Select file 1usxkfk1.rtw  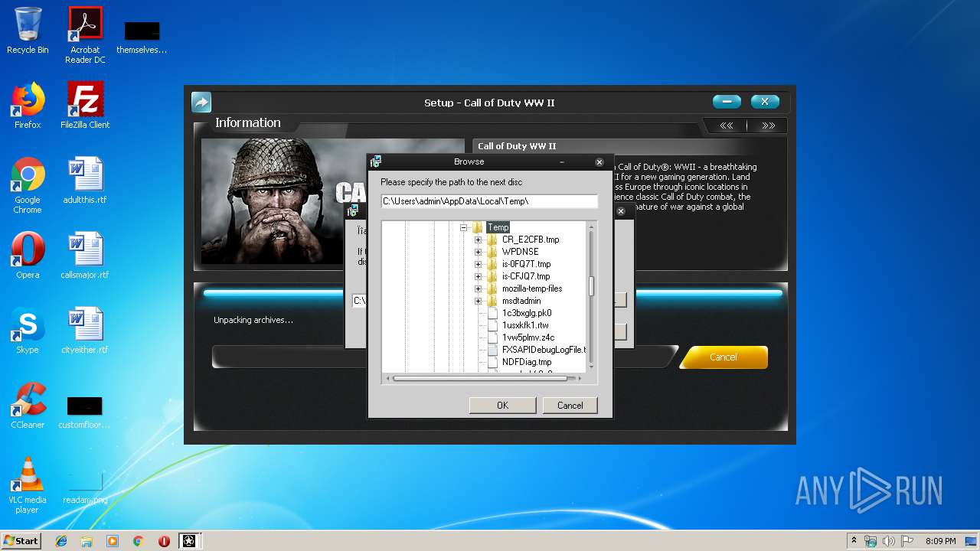pyautogui.click(x=525, y=325)
